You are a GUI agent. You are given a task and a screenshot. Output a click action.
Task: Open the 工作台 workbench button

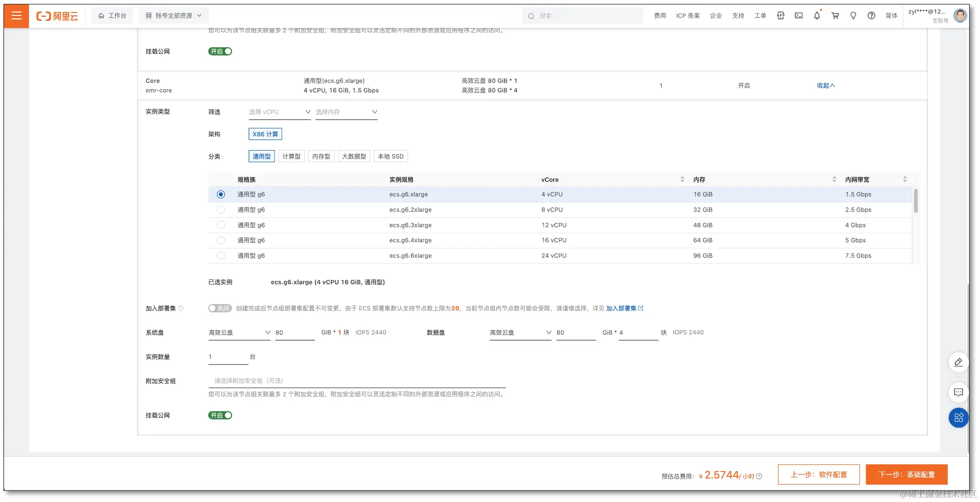[112, 16]
